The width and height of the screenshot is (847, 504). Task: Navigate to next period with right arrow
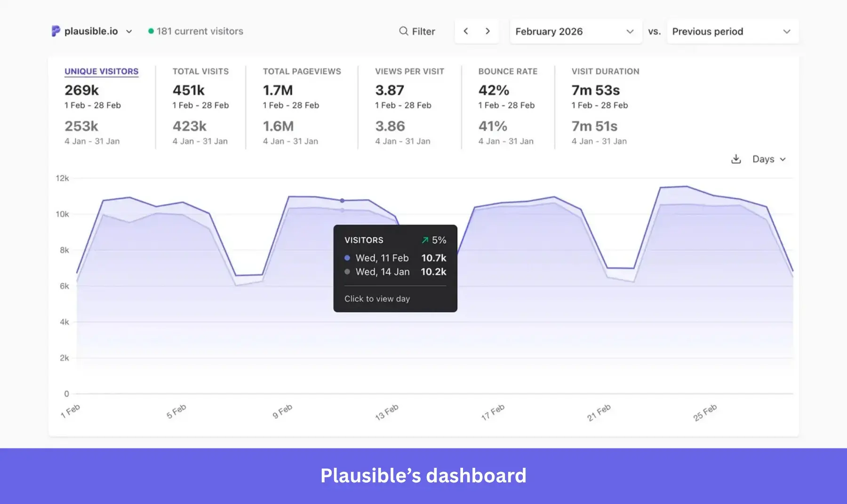[x=488, y=31]
